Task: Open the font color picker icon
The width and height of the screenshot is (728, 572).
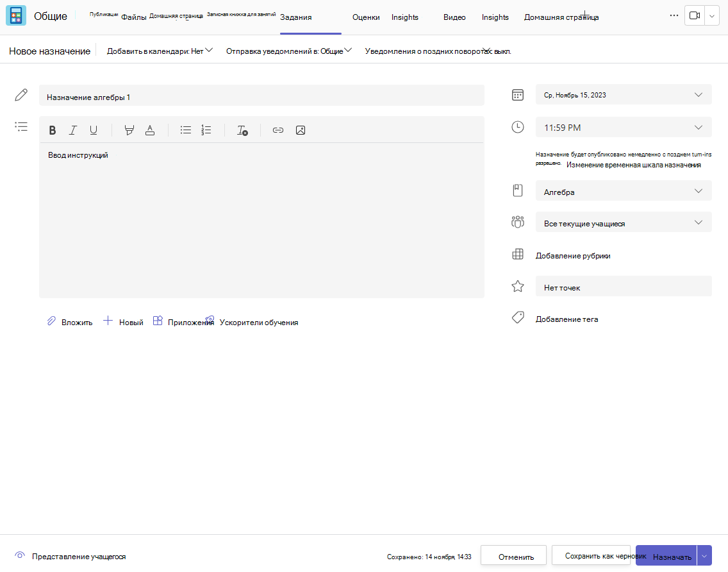Action: tap(150, 131)
